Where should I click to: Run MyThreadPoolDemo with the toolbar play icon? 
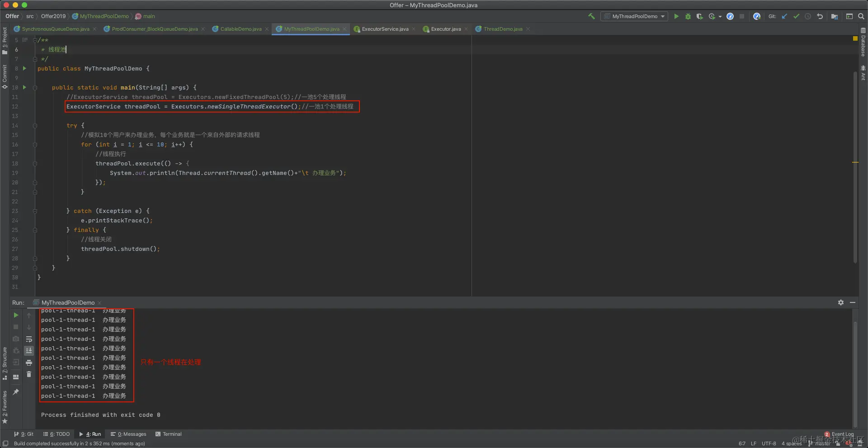(676, 16)
